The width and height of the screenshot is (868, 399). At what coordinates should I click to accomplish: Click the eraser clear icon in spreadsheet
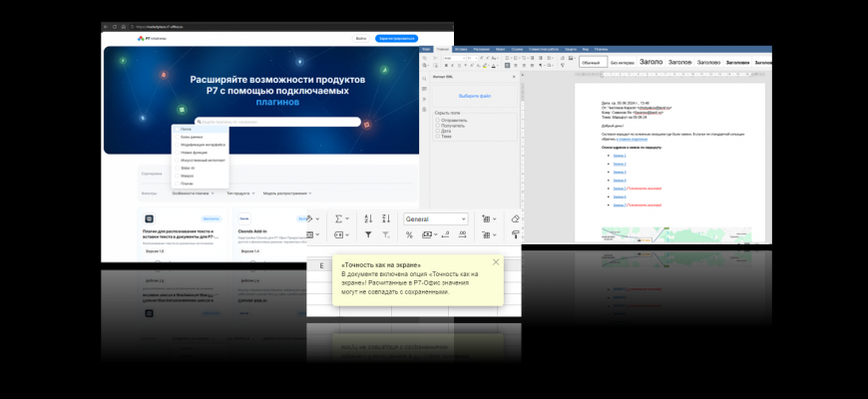(516, 218)
